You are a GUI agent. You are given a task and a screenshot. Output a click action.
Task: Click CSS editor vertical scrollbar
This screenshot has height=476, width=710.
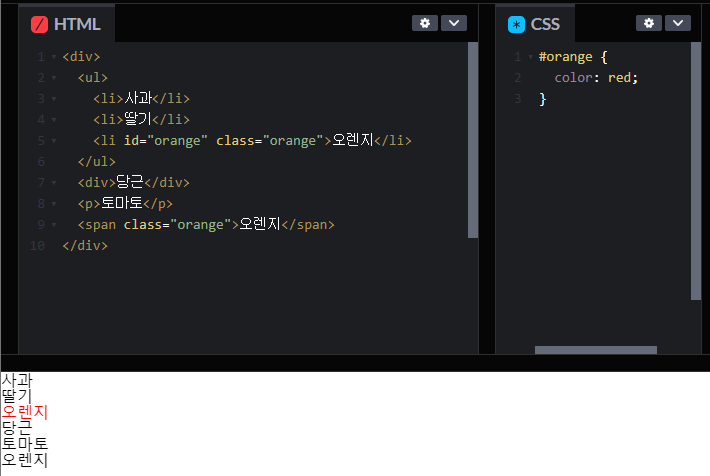(696, 171)
